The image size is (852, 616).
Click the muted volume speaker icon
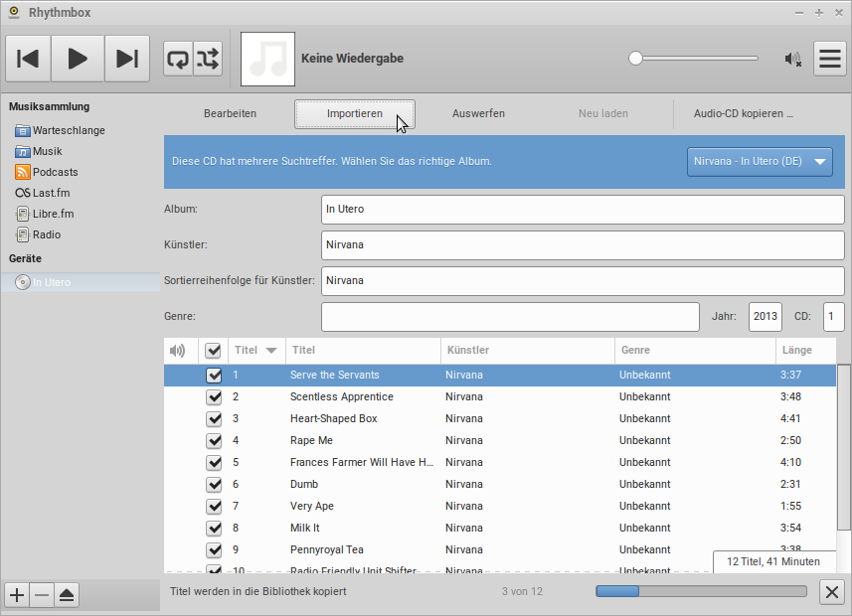[x=792, y=59]
